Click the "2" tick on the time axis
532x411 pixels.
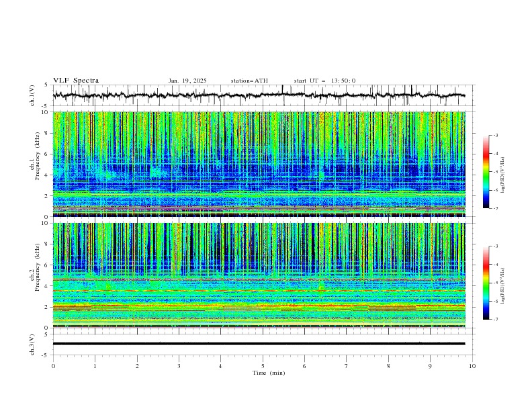[137, 366]
